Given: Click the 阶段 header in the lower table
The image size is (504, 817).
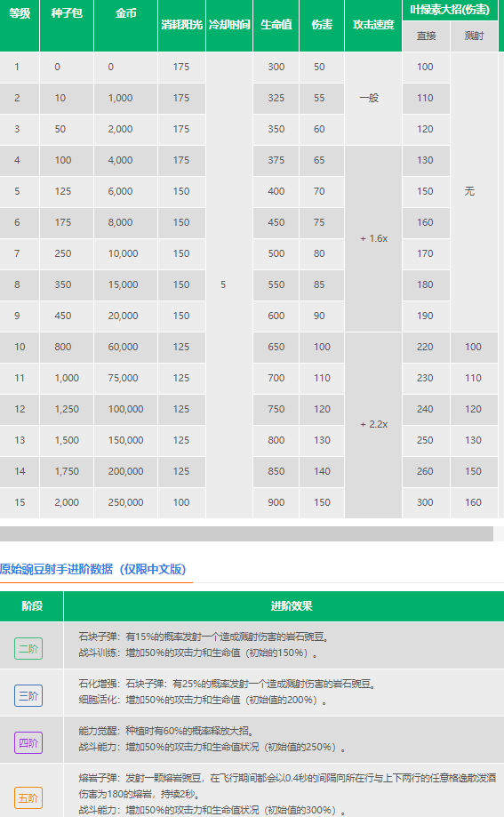Looking at the screenshot, I should (32, 606).
